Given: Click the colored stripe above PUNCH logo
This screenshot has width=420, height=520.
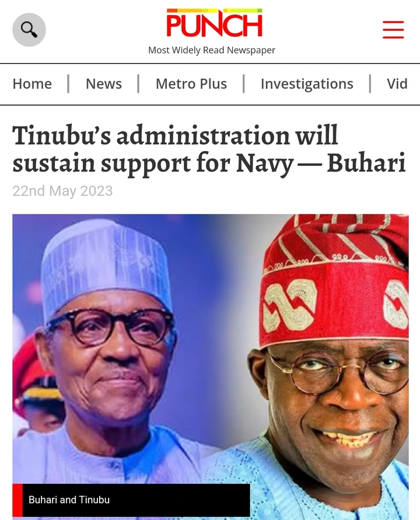Looking at the screenshot, I should click(x=215, y=11).
